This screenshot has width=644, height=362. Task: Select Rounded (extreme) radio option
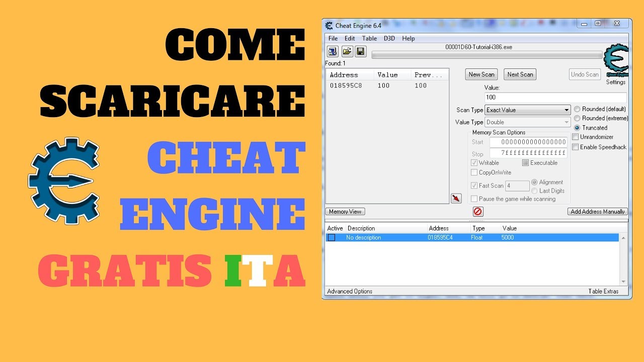pyautogui.click(x=577, y=118)
